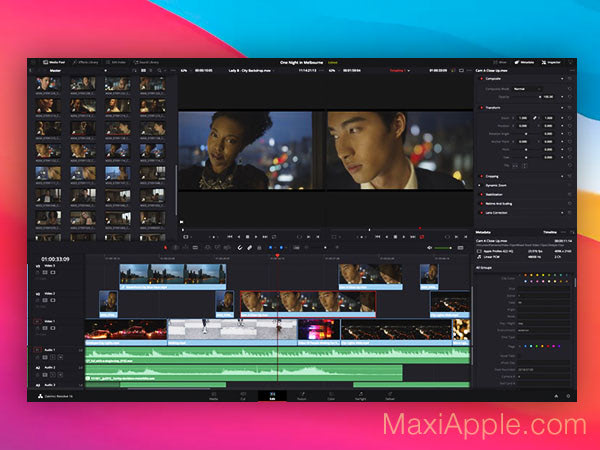The image size is (600, 450).
Task: Switch to the Deliver page
Action: pyautogui.click(x=390, y=396)
